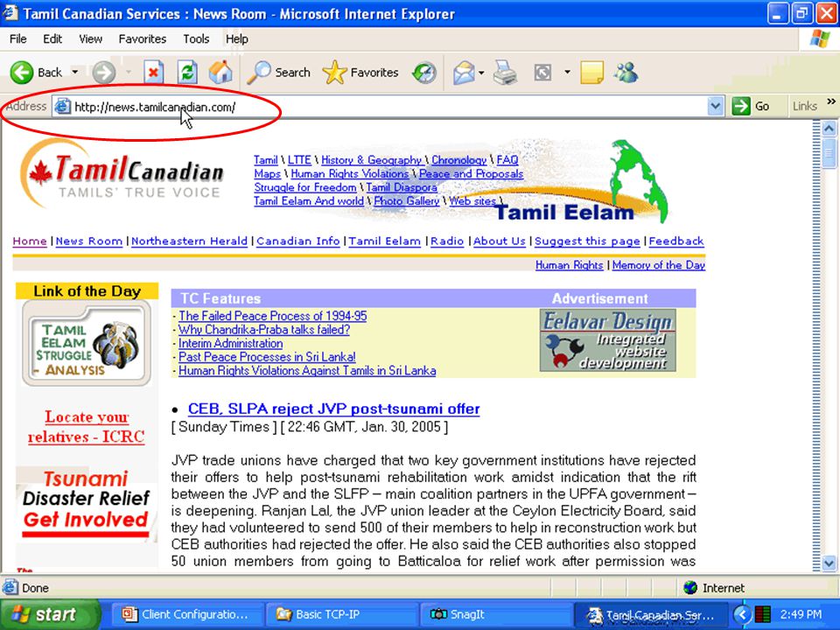This screenshot has width=840, height=630.
Task: Open Locate your relatives - ICRC link
Action: point(87,427)
